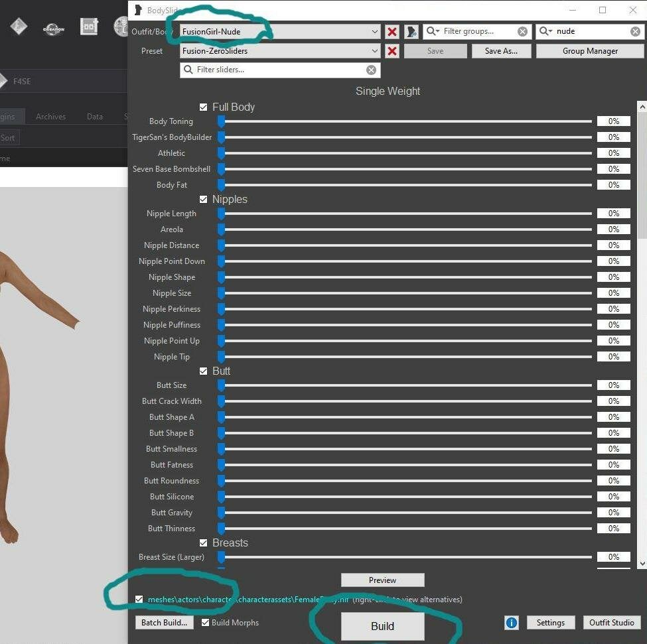
Task: Focus the Filter groups... search input
Action: pyautogui.click(x=478, y=32)
